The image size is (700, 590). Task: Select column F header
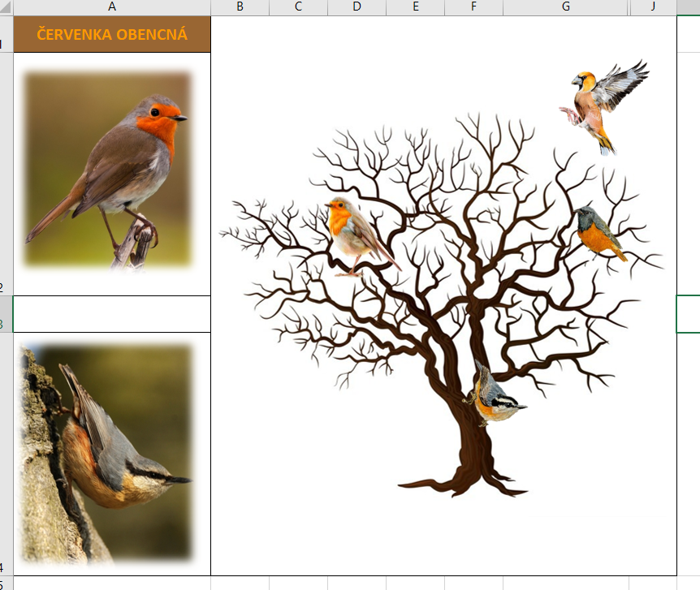[x=473, y=7]
